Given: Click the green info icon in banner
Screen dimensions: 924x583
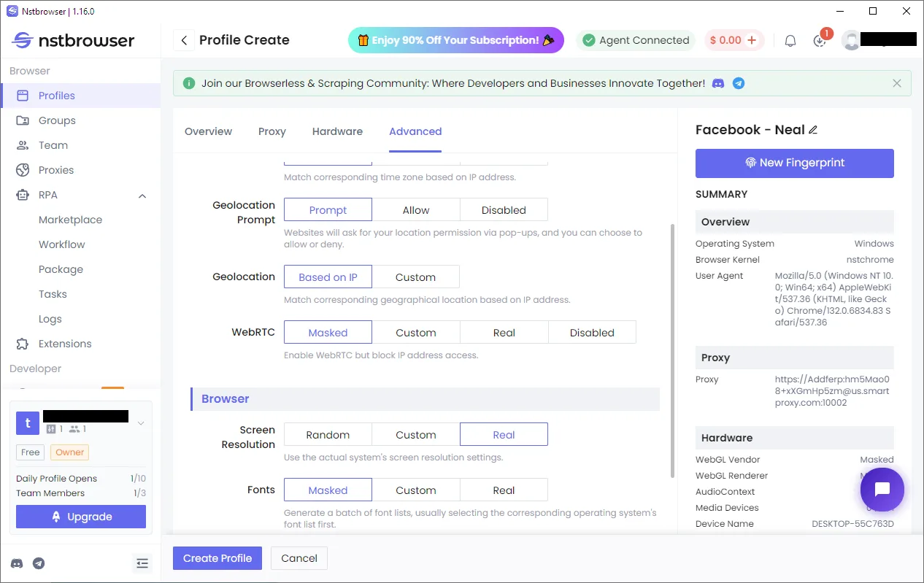Looking at the screenshot, I should pyautogui.click(x=189, y=83).
